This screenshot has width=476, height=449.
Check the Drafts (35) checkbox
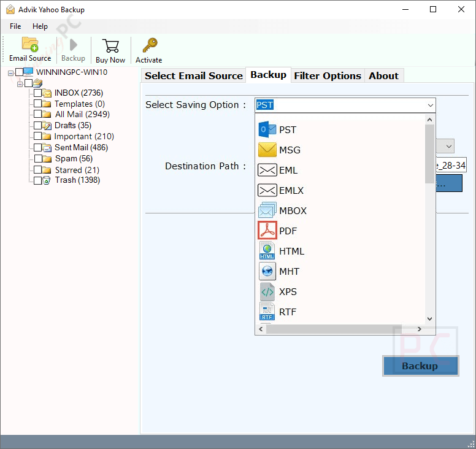coord(37,125)
